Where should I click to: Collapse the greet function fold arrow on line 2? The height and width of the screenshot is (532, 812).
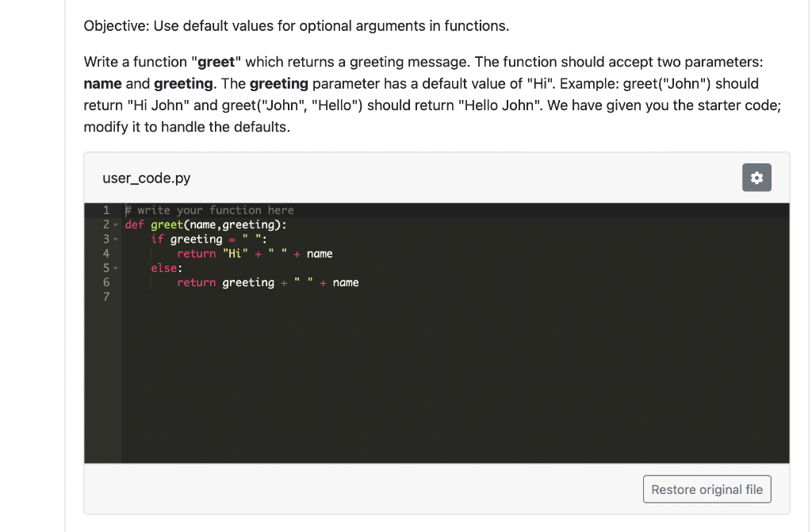[x=116, y=224]
